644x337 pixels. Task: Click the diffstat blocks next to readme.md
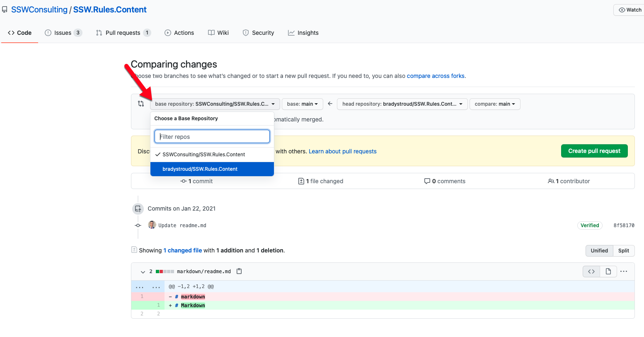[165, 272]
